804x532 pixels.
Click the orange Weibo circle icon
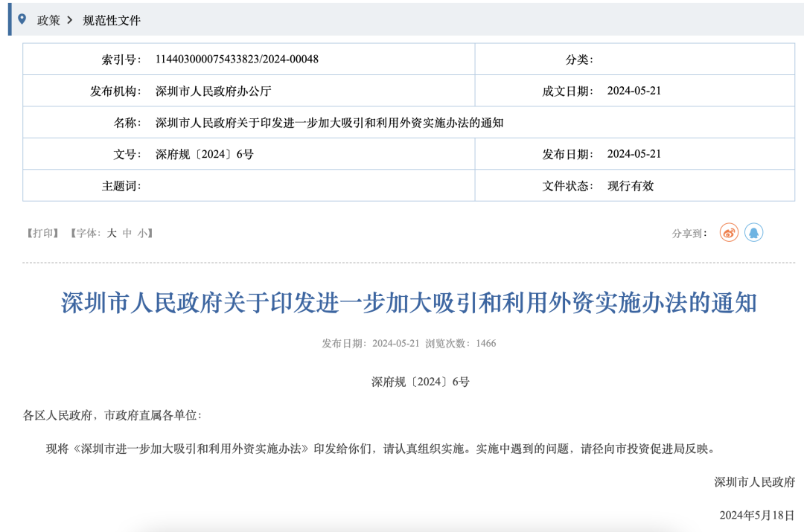730,232
